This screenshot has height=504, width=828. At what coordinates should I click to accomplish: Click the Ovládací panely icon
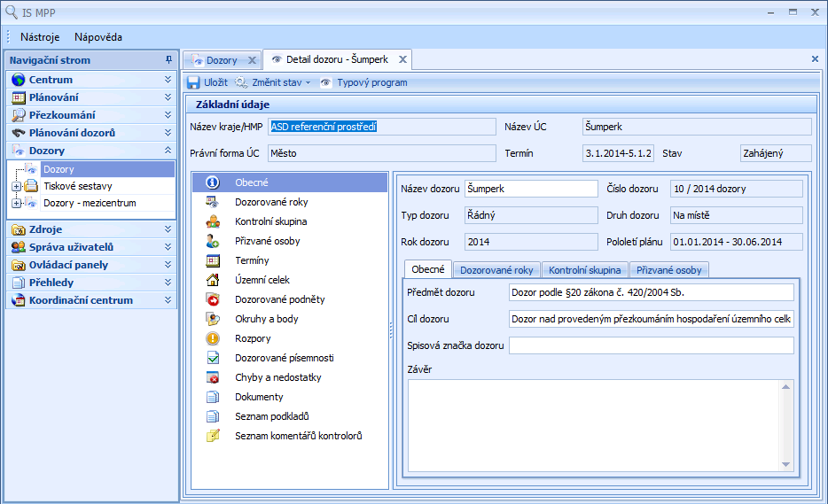click(x=19, y=265)
